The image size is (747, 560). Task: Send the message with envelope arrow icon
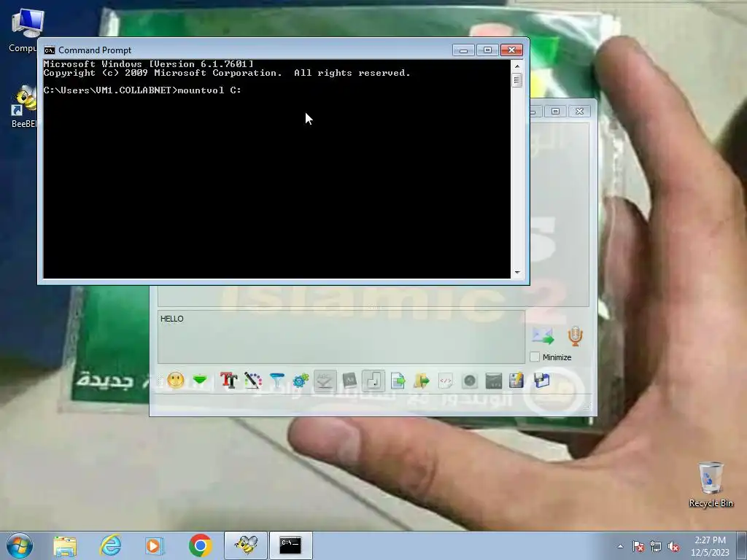tap(543, 335)
